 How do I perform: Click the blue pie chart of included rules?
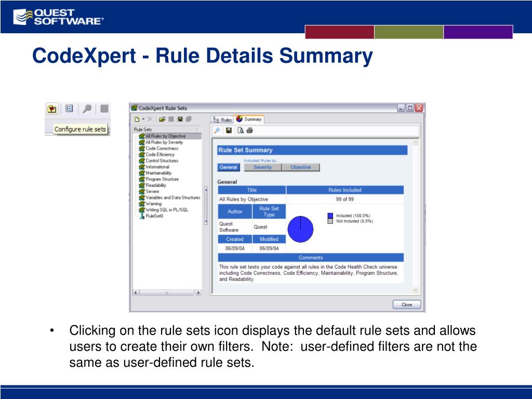[x=301, y=229]
